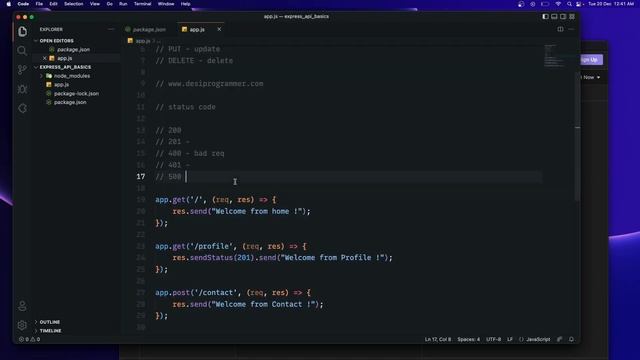640x360 pixels.
Task: Open the Window menu
Action: coord(166,4)
